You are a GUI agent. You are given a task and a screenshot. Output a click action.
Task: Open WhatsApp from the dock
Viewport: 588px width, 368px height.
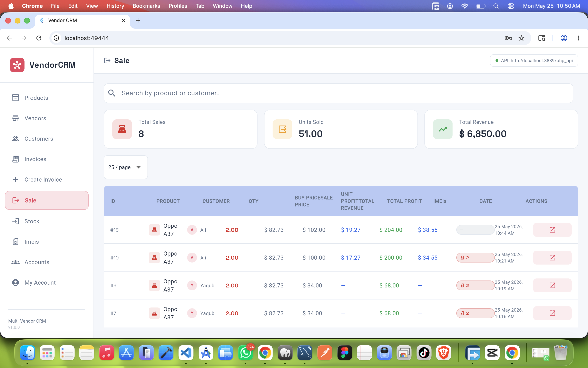pyautogui.click(x=245, y=353)
